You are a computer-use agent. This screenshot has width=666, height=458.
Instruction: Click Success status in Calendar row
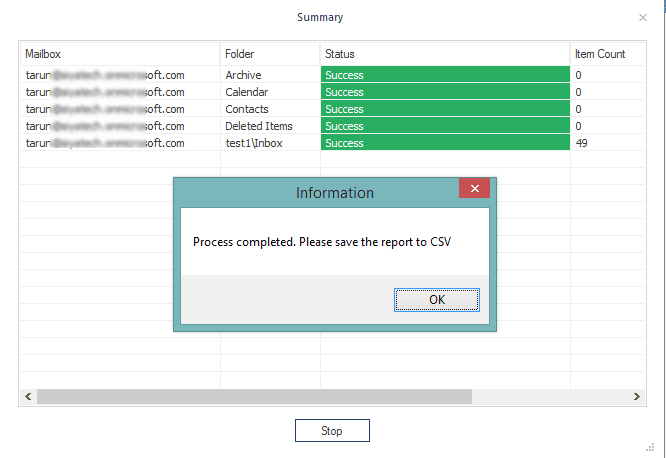pyautogui.click(x=445, y=91)
